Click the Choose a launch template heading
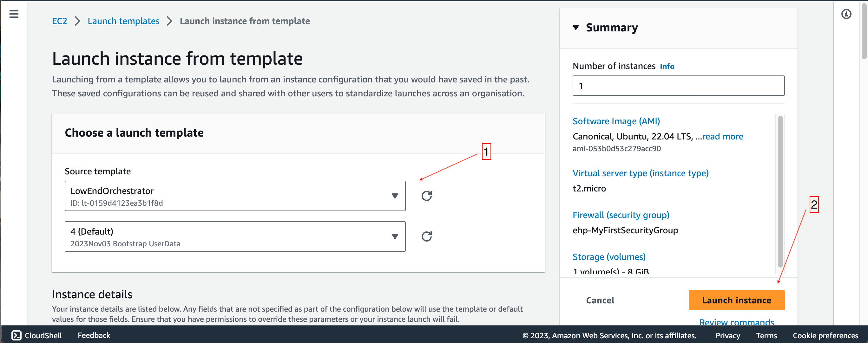Viewport: 868px width, 343px height. click(134, 133)
